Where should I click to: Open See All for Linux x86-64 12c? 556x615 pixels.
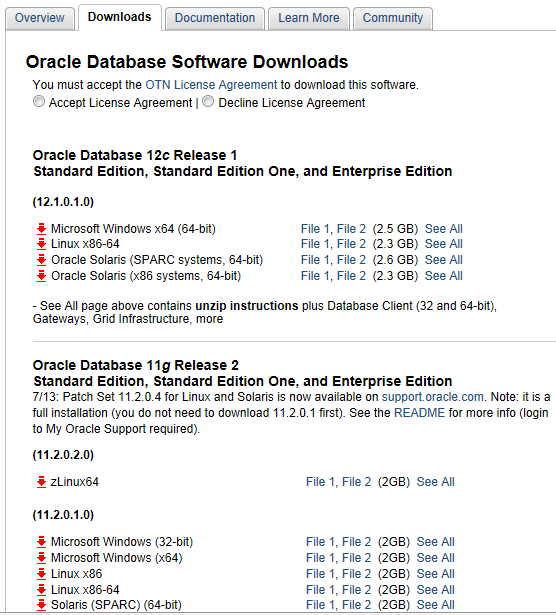pos(444,244)
